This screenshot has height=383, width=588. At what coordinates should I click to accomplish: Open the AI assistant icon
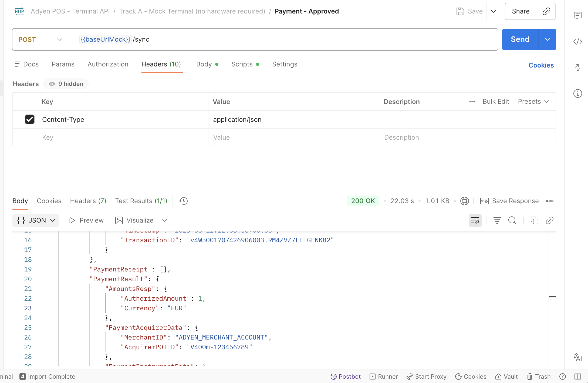(x=577, y=357)
